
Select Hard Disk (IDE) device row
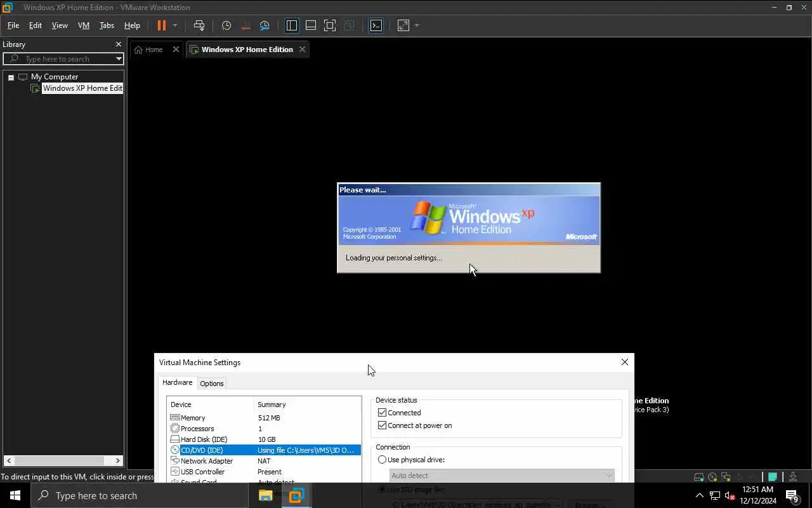264,439
